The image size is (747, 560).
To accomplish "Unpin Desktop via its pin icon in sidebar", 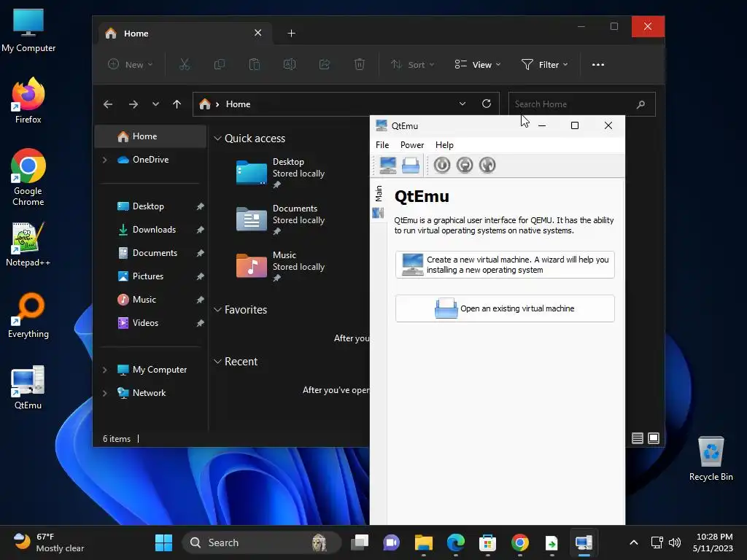I will point(200,206).
